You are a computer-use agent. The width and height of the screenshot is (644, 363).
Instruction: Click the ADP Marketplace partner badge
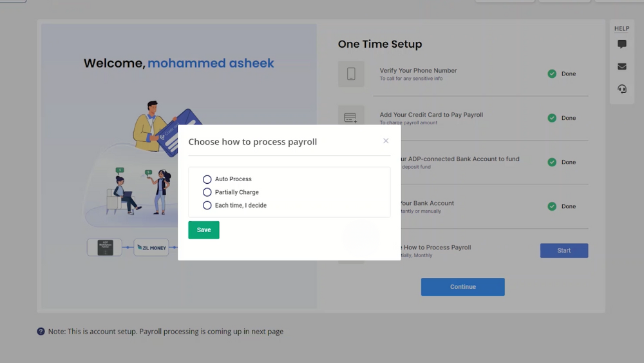click(x=105, y=248)
